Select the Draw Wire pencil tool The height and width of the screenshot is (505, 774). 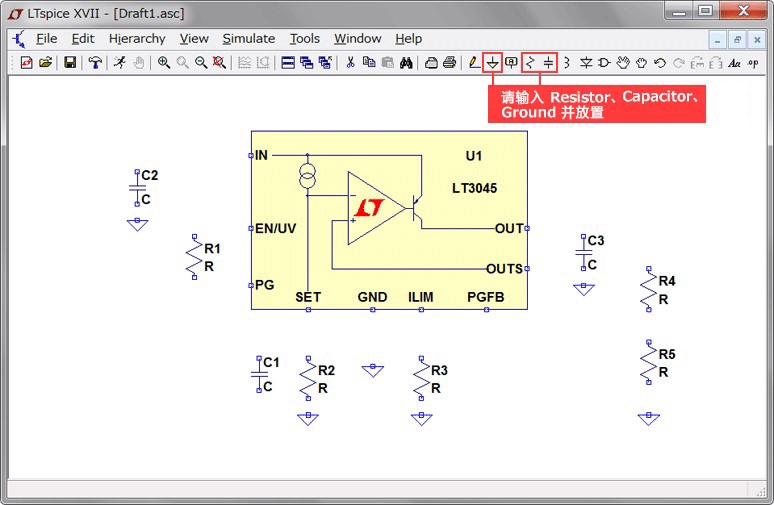point(473,62)
